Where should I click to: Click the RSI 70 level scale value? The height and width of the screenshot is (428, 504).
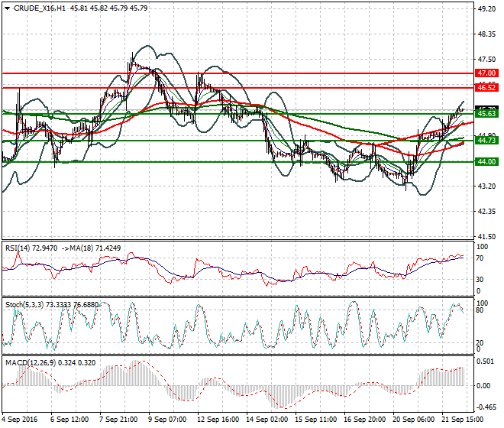[x=481, y=260]
